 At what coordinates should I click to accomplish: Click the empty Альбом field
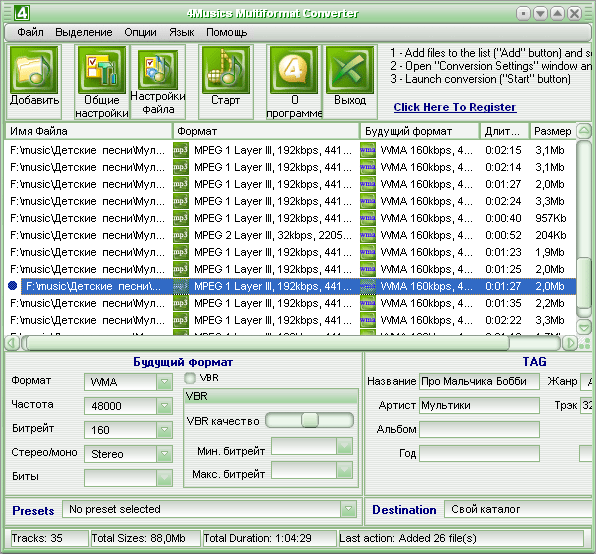tap(479, 429)
